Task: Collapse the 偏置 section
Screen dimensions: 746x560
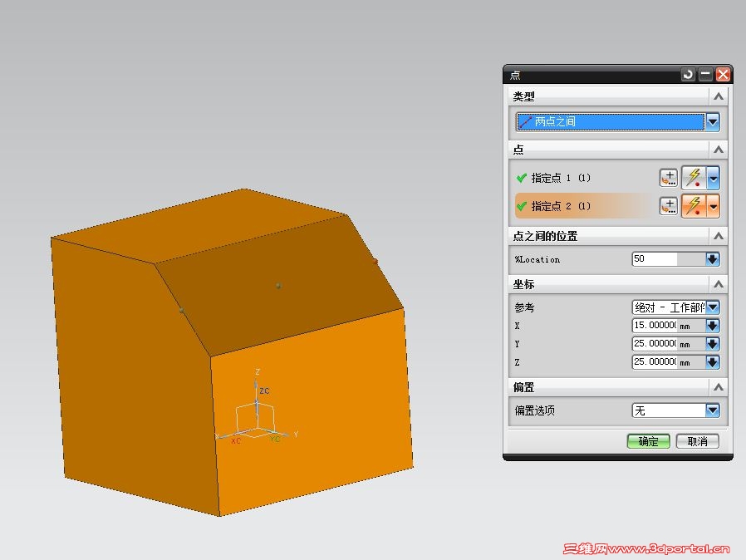Action: click(x=719, y=387)
